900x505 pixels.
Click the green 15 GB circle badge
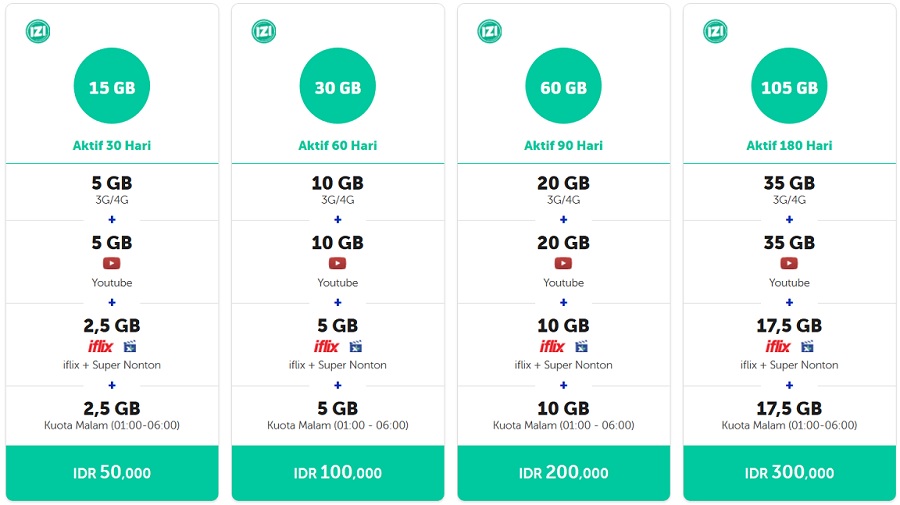coord(112,87)
